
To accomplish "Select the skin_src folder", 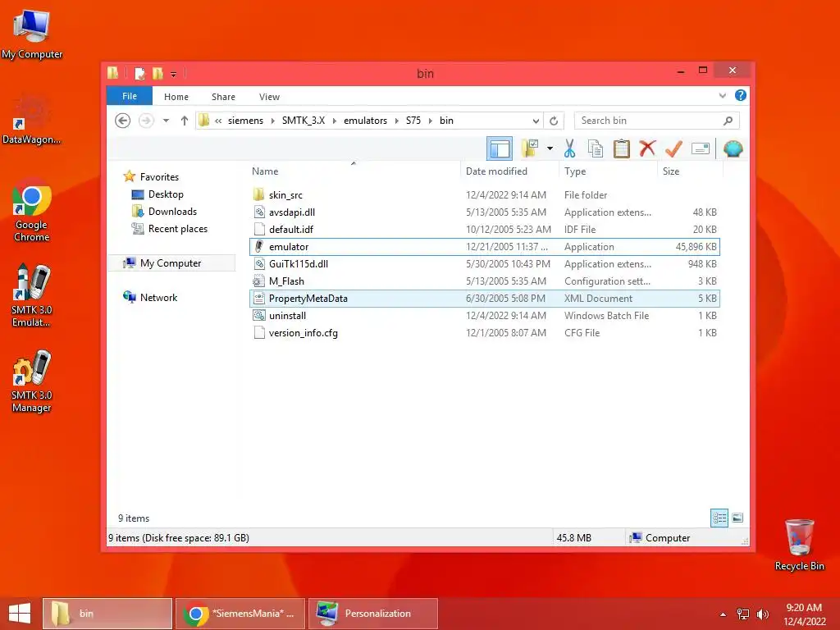I will coord(484,195).
